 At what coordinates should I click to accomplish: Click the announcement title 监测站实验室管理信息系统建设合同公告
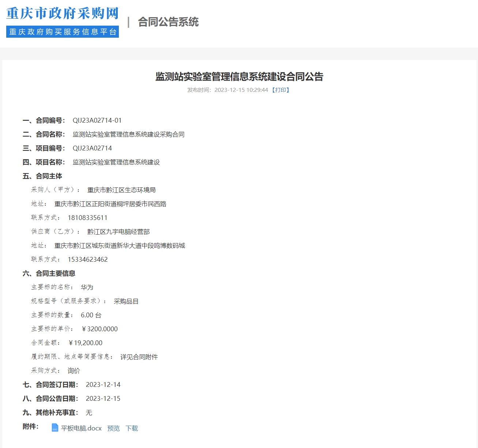pyautogui.click(x=239, y=77)
